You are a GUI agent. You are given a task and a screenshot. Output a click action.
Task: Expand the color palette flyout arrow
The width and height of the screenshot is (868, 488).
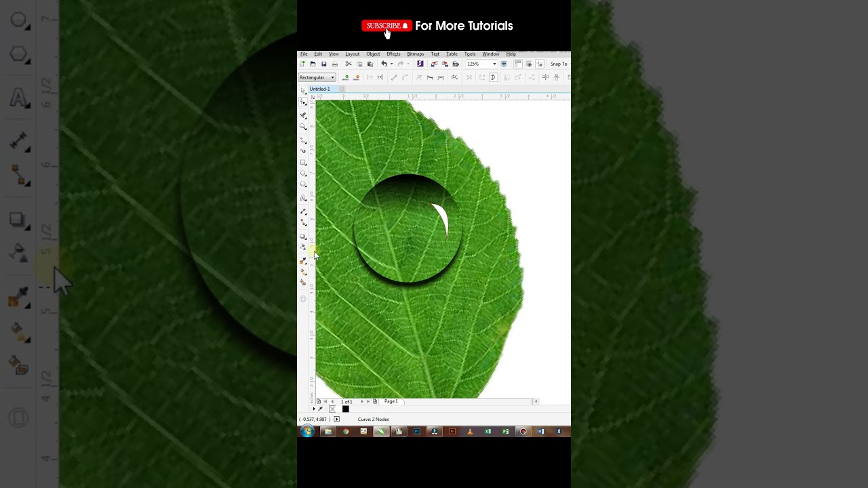[x=313, y=409]
